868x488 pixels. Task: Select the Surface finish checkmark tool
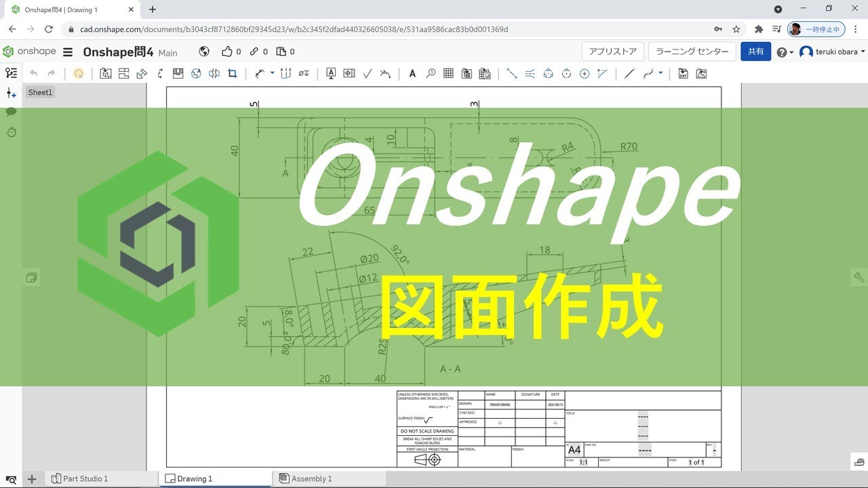pyautogui.click(x=368, y=73)
